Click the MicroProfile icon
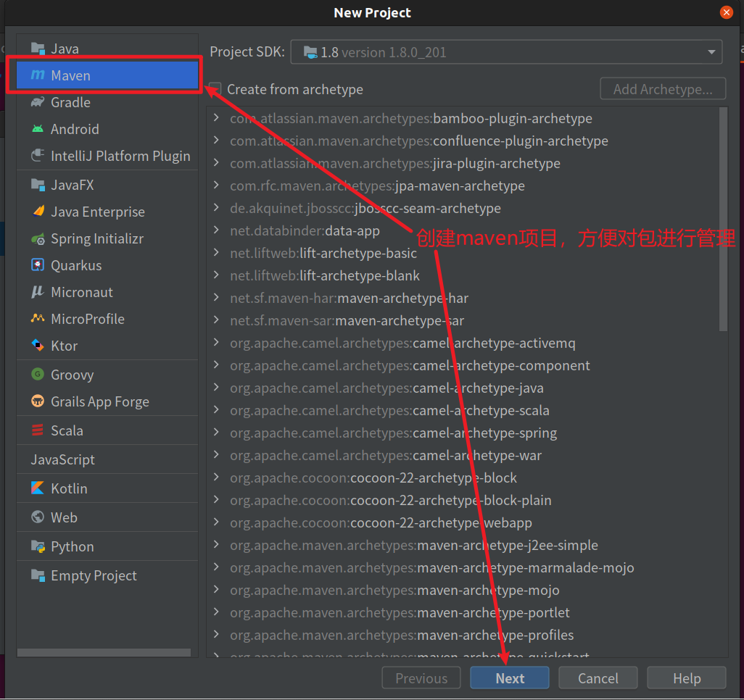This screenshot has height=700, width=744. tap(38, 318)
